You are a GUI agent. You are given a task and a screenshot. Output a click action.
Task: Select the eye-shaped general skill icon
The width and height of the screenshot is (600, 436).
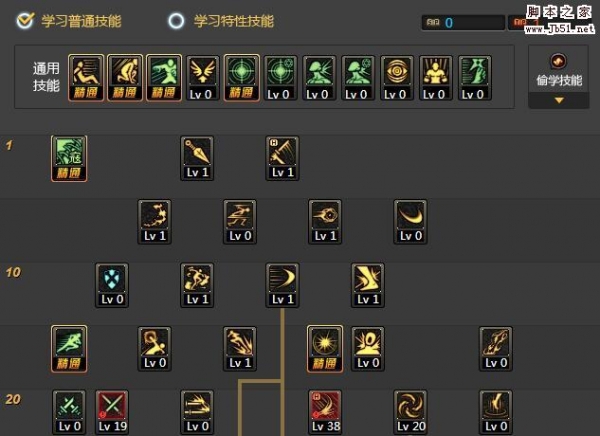click(396, 78)
